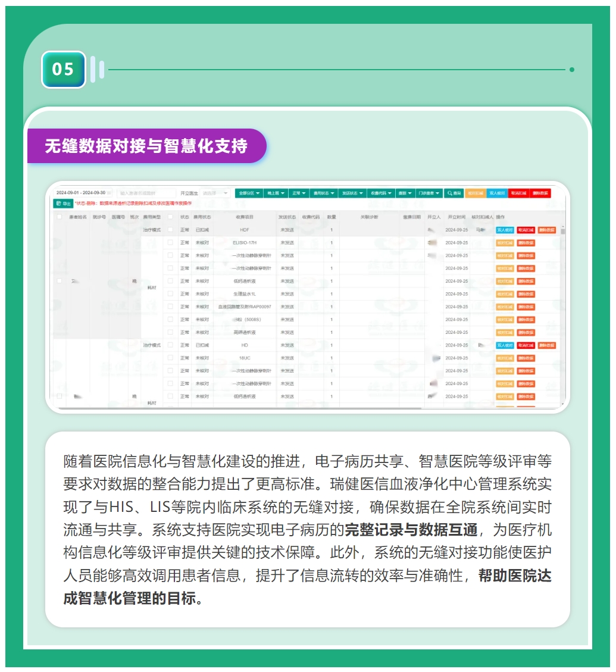Open the 费别 dropdown
Image resolution: width=616 pixels, height=672 pixels.
[x=405, y=193]
